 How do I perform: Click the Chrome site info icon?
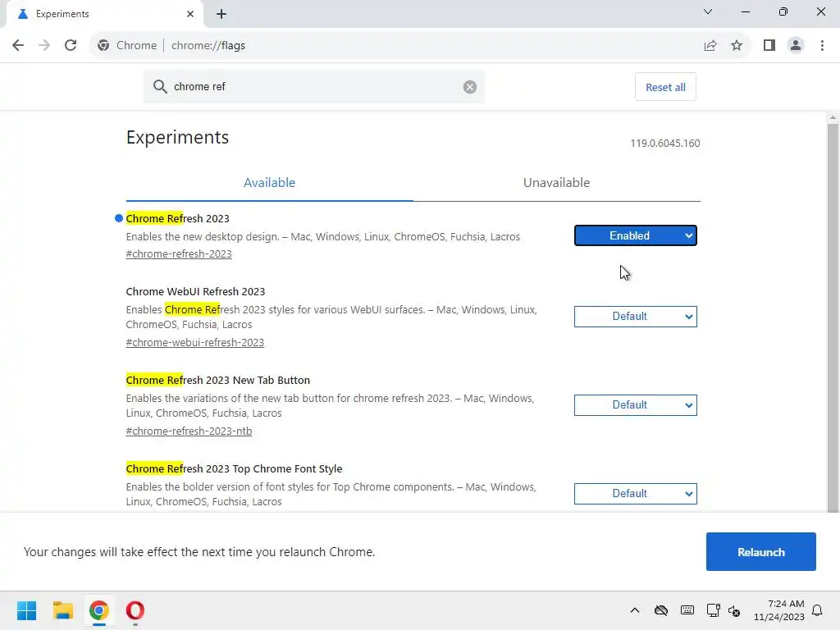pos(103,46)
